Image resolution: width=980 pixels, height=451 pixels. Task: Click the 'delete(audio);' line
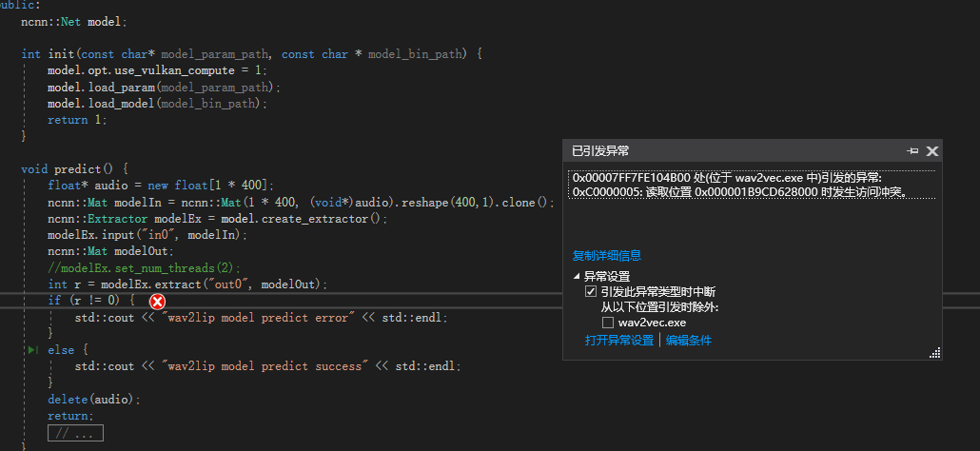click(x=94, y=400)
